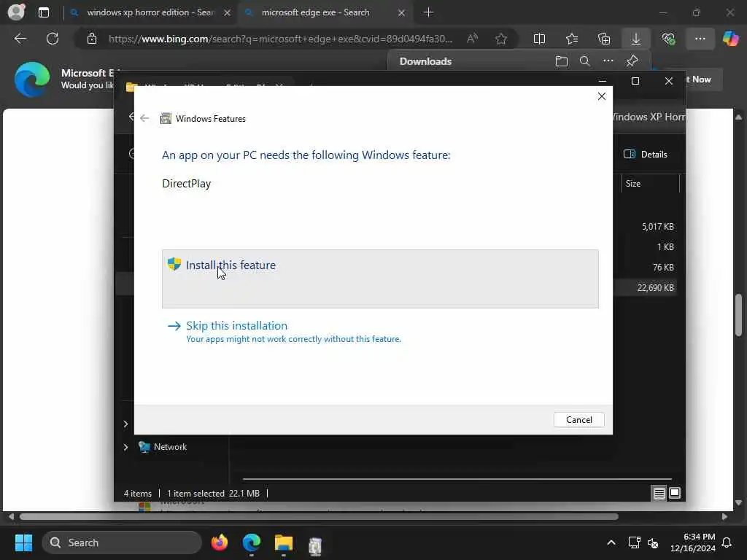Screen dimensions: 747x560
Task: Close the microsoft edge exe tab
Action: [402, 13]
